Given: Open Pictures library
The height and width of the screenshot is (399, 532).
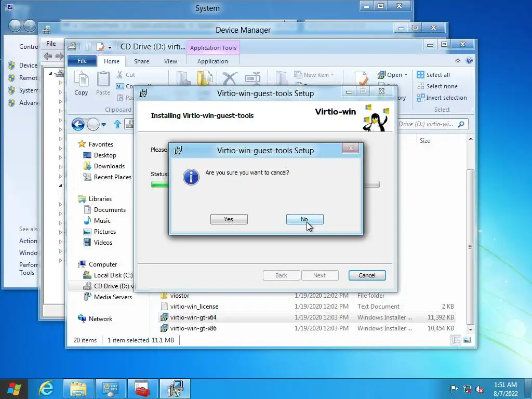Looking at the screenshot, I should (x=105, y=231).
